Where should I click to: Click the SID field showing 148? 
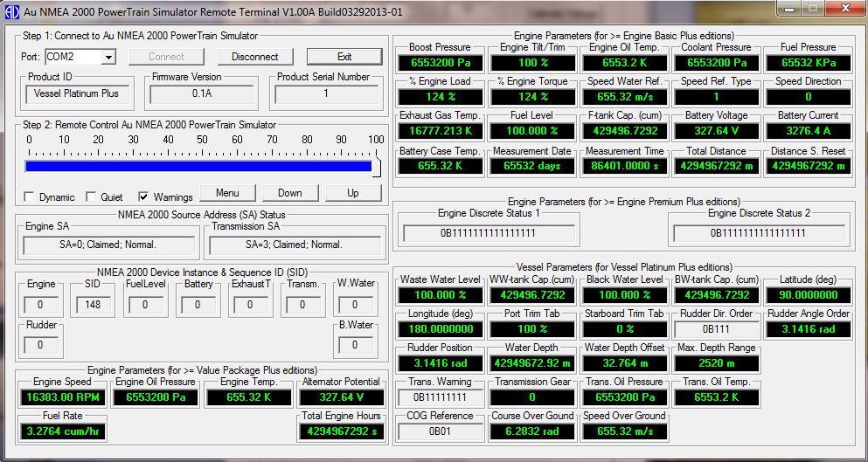[x=93, y=304]
